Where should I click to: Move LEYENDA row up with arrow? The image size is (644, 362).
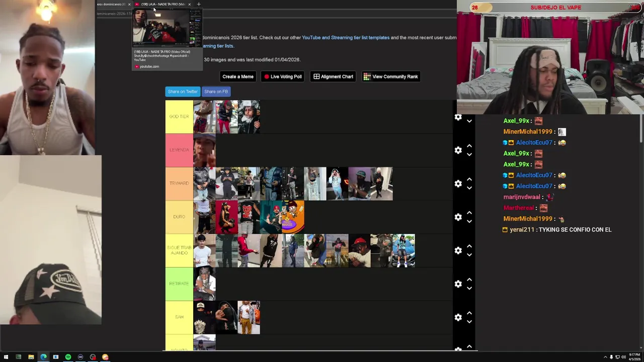click(x=469, y=146)
